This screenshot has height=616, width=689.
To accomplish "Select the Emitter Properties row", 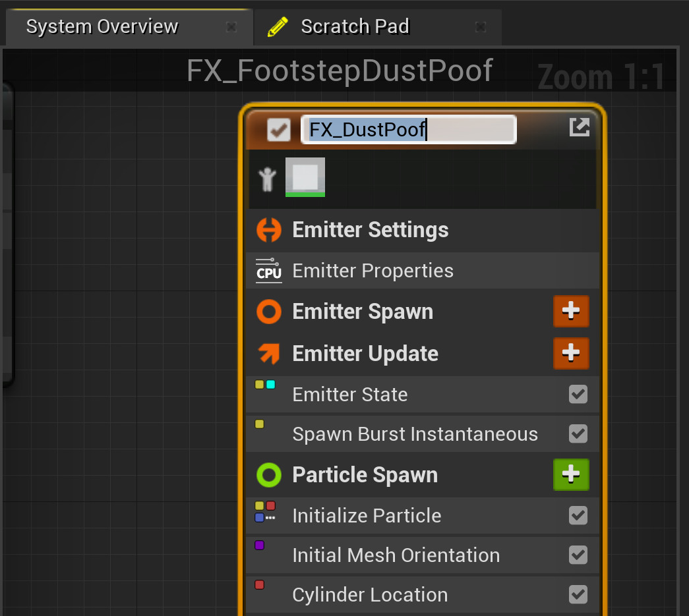I will 373,271.
